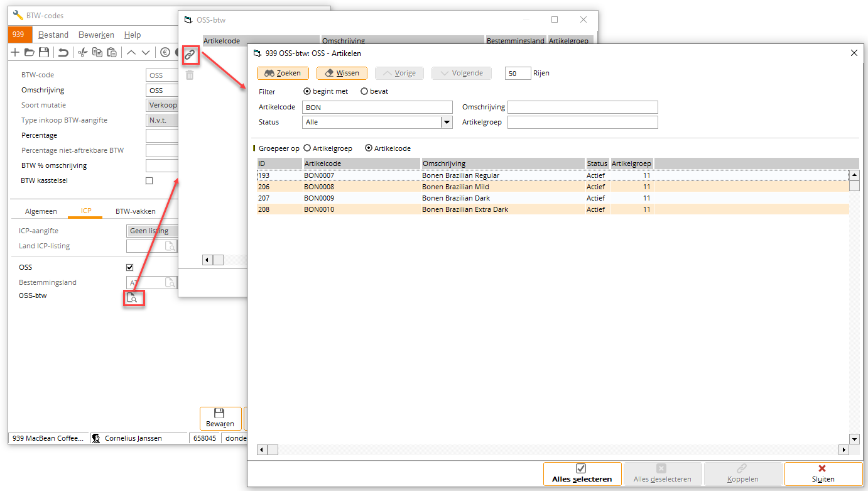Click the open folder icon in BTW-codes toolbar
Screen dimensions: 868x491
[x=30, y=52]
